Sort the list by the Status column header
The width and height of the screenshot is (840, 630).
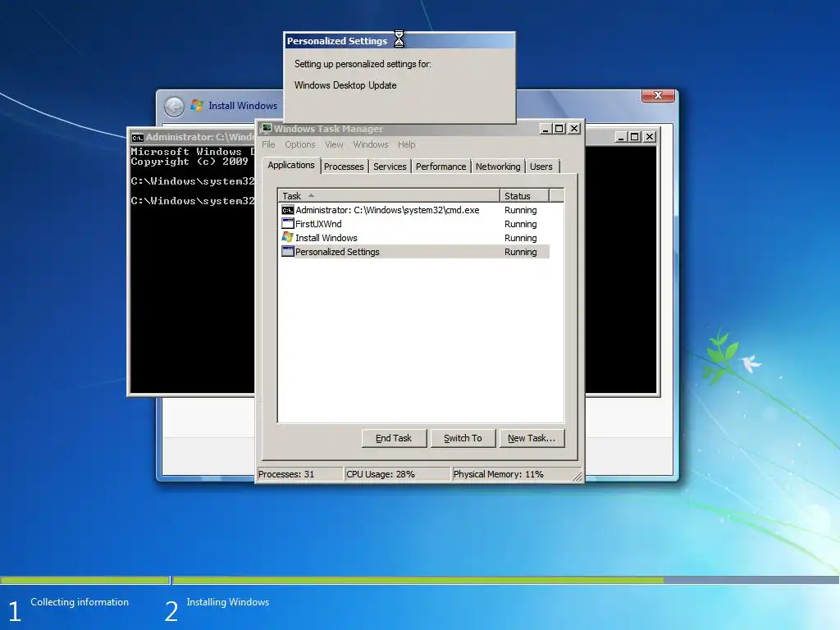tap(524, 195)
